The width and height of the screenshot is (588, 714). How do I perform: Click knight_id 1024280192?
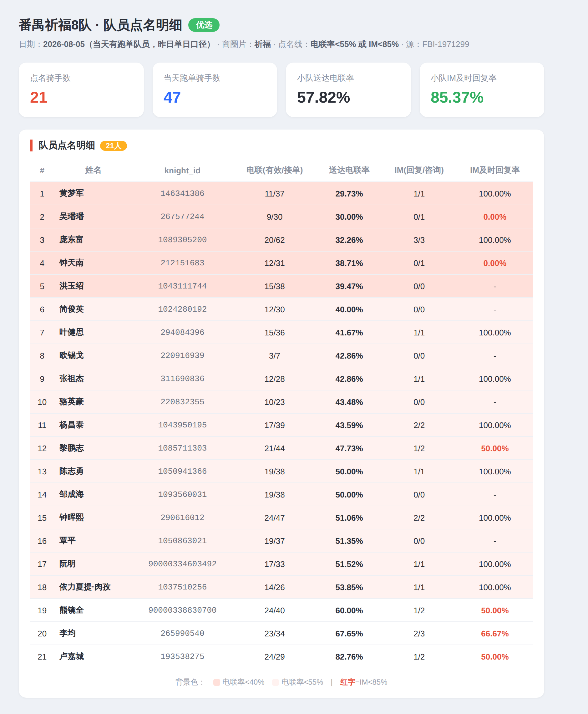(x=182, y=309)
